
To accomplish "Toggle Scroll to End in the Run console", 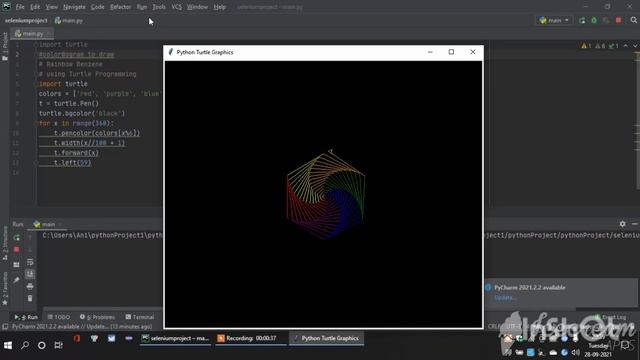I will point(30,274).
